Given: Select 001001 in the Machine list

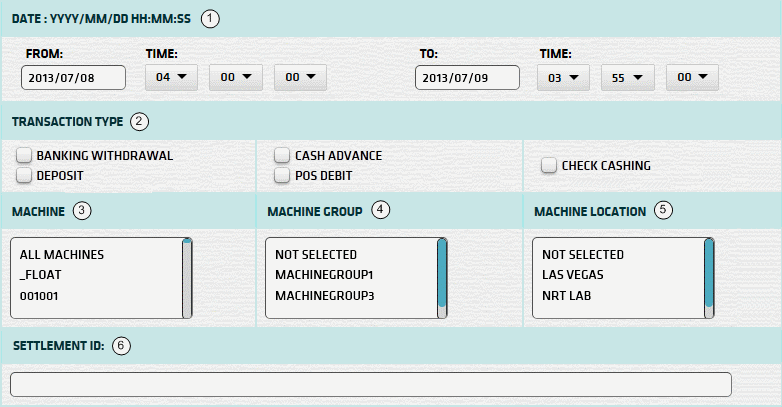Looking at the screenshot, I should point(41,295).
